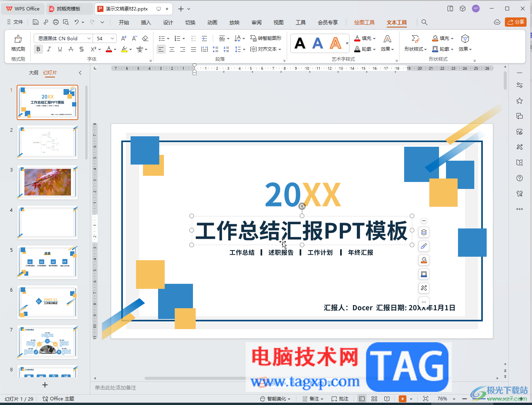
Task: Expand Align Text (对齐文本) dropdown
Action: [265, 49]
